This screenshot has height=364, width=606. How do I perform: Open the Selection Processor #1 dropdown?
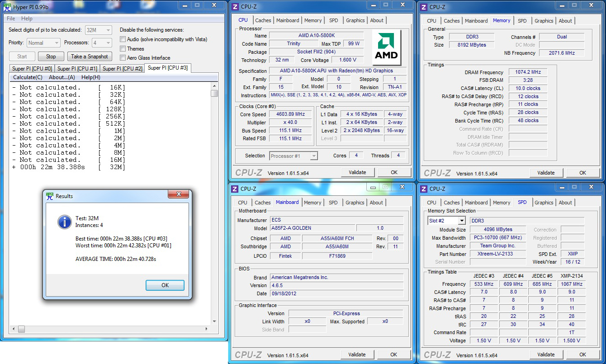pyautogui.click(x=294, y=156)
